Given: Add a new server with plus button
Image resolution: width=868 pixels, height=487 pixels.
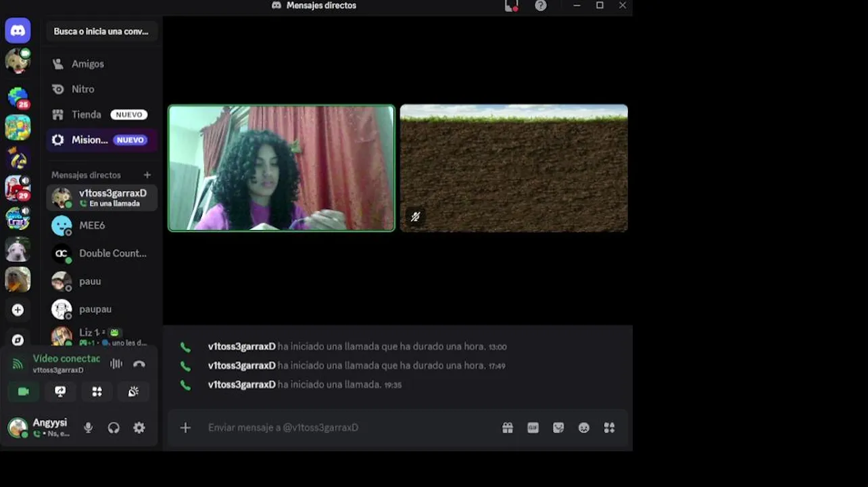Looking at the screenshot, I should 18,310.
